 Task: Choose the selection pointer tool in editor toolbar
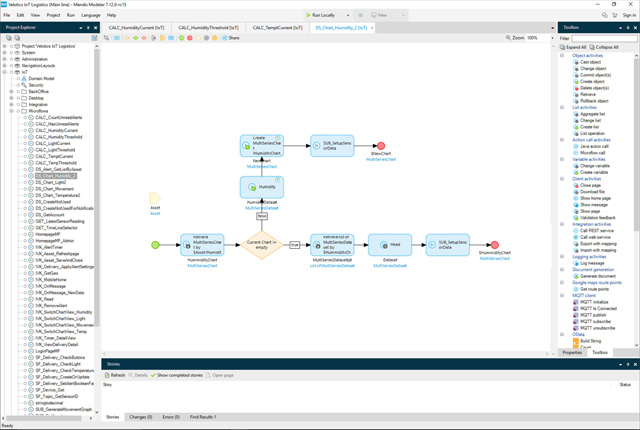pyautogui.click(x=107, y=38)
